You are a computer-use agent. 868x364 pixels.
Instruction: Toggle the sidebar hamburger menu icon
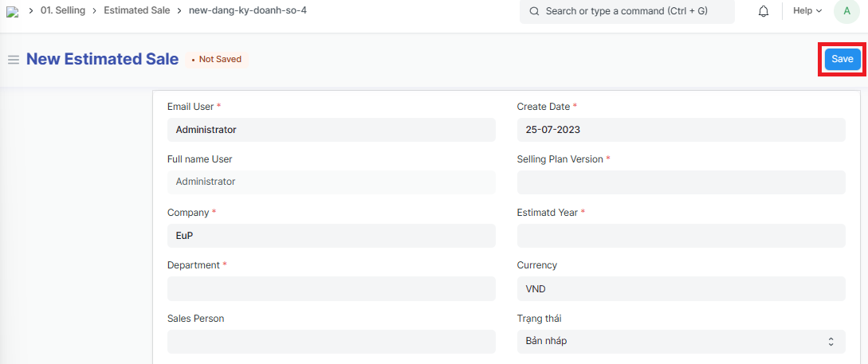pos(13,60)
